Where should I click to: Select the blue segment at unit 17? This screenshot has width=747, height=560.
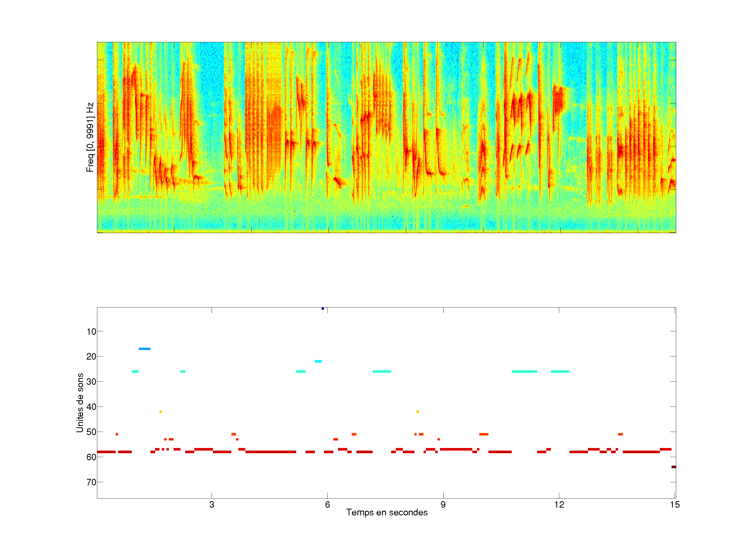point(144,349)
